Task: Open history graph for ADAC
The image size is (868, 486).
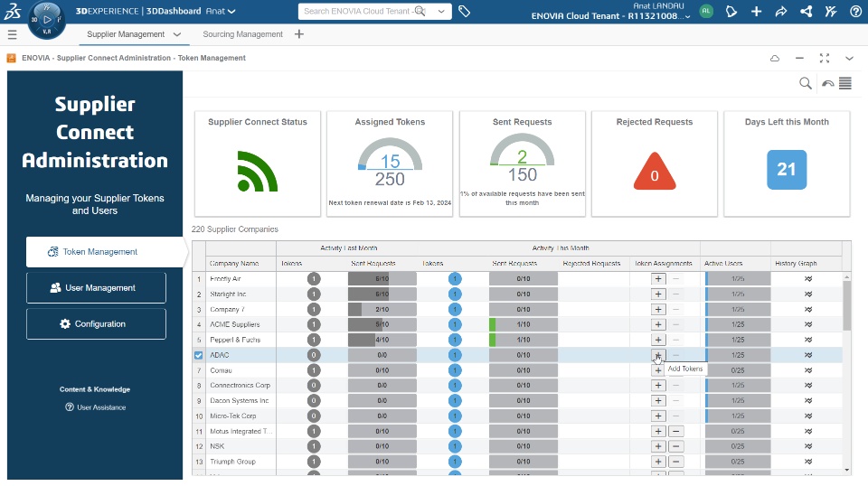Action: point(808,355)
